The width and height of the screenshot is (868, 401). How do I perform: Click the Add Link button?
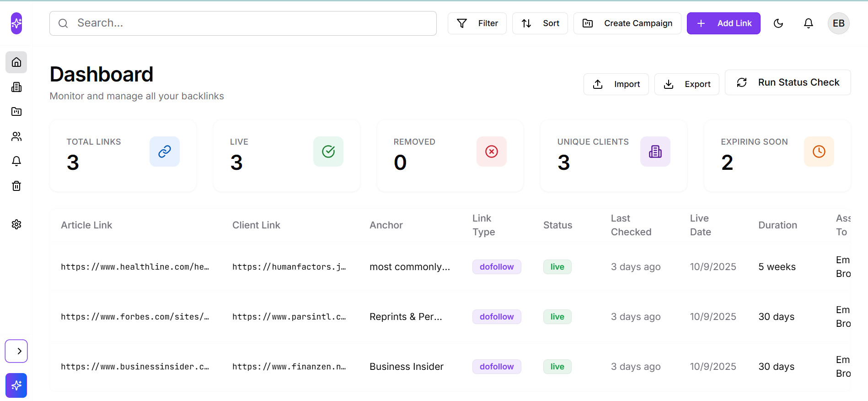723,23
